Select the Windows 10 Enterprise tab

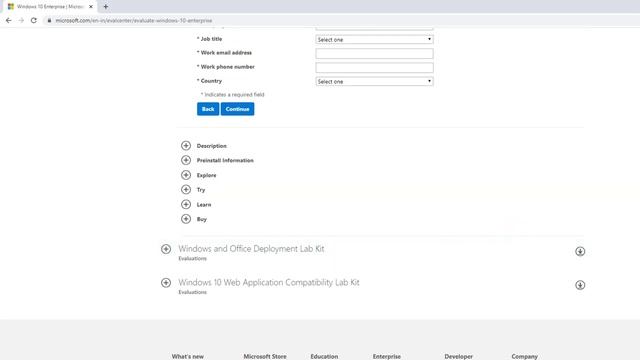point(50,7)
